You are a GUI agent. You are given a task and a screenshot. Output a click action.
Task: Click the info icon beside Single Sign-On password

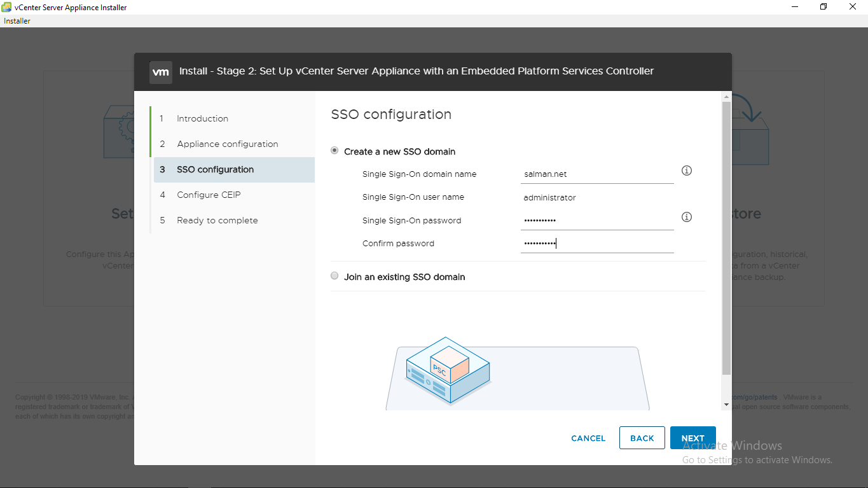686,217
